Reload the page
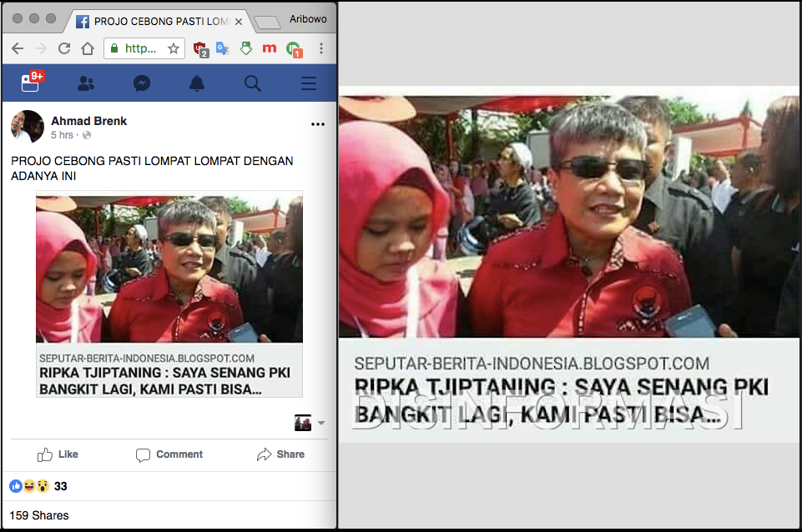Image resolution: width=802 pixels, height=532 pixels. tap(63, 48)
